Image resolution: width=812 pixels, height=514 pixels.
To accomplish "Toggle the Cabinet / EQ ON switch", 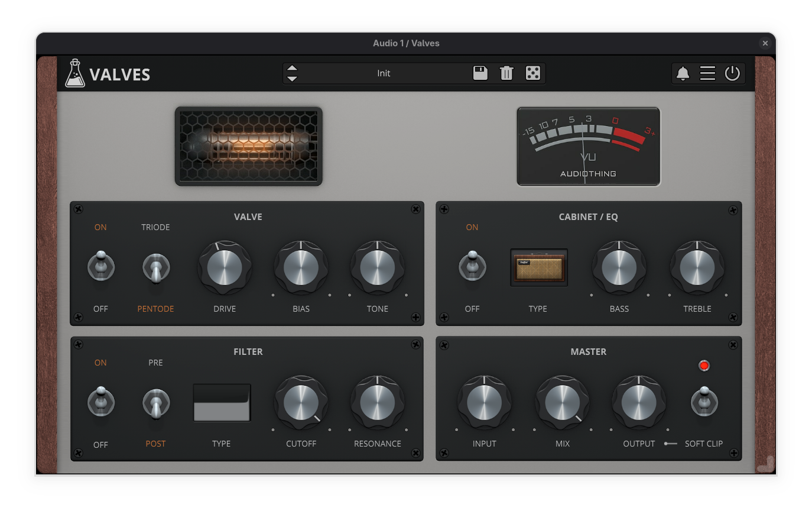I will (x=472, y=266).
